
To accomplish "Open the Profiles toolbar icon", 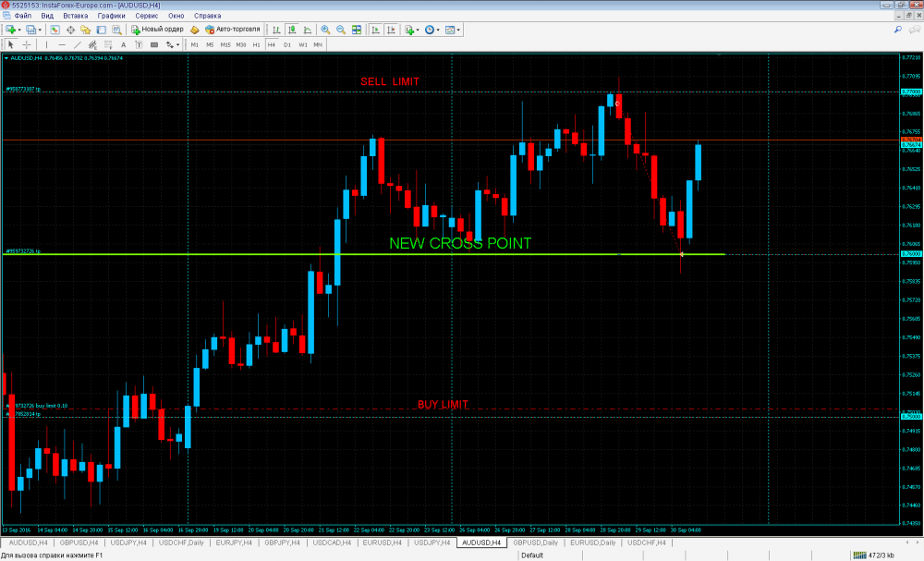I will pos(30,30).
